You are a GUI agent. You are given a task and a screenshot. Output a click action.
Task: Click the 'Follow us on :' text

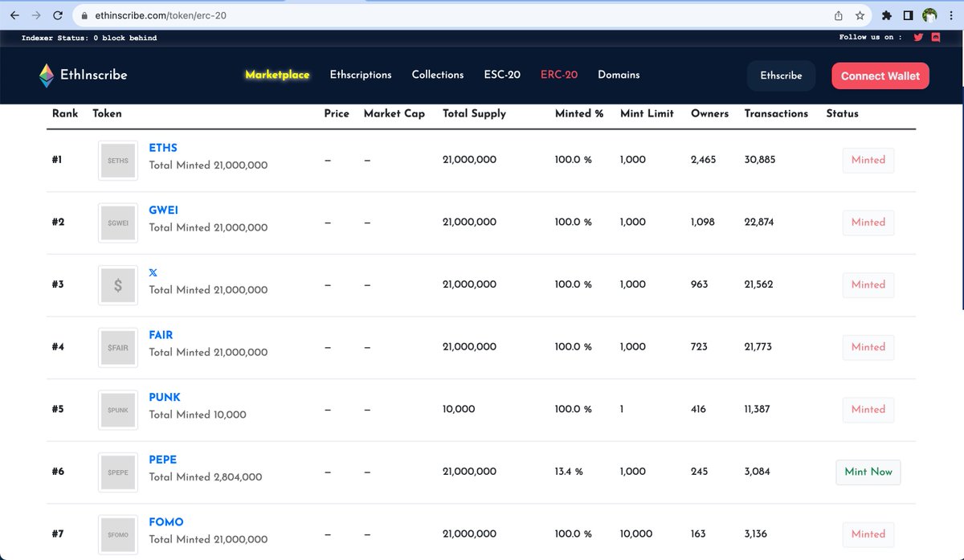tap(870, 37)
